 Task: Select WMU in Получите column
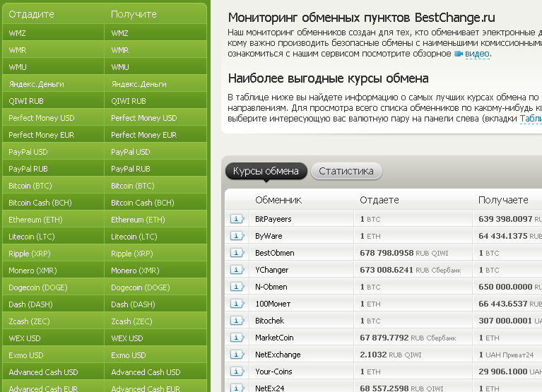[155, 66]
